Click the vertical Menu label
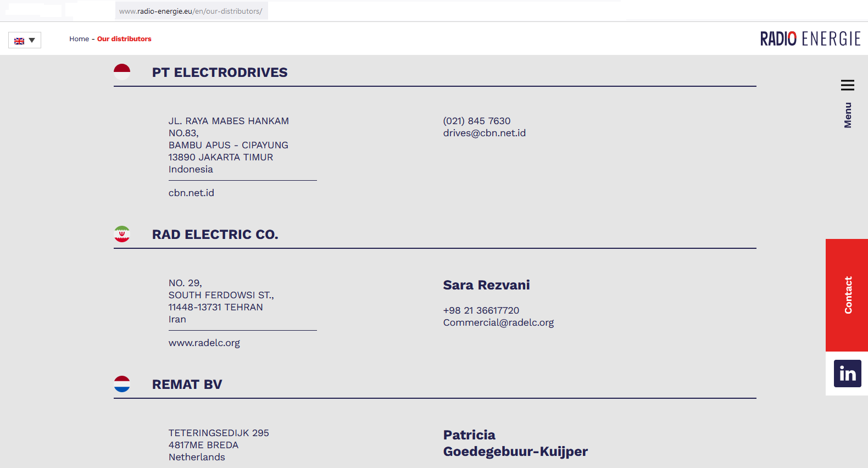The width and height of the screenshot is (868, 468). tap(848, 115)
